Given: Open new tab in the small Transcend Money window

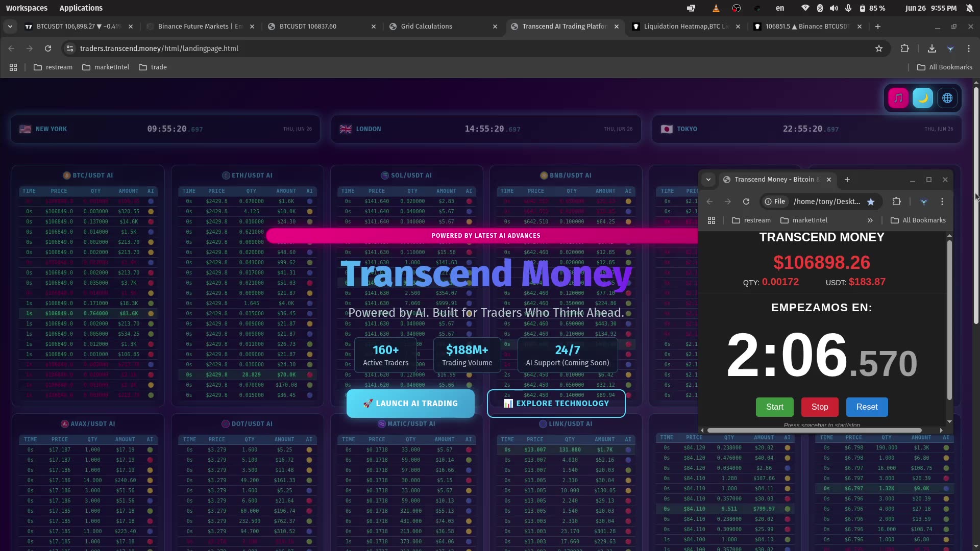Looking at the screenshot, I should (x=847, y=180).
